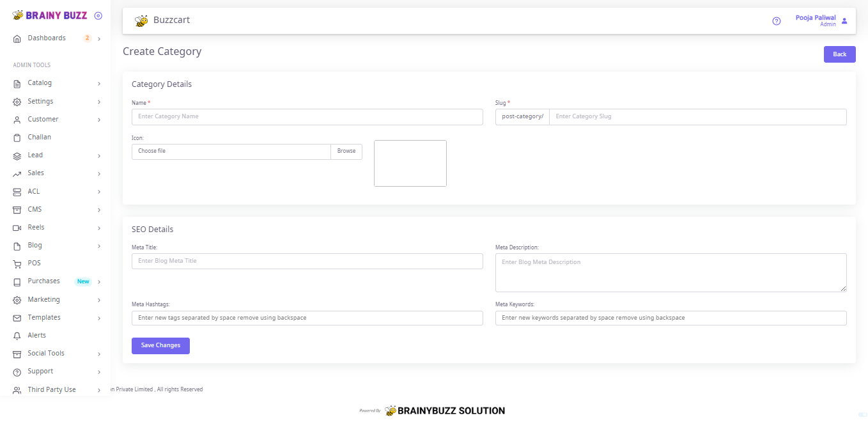Click the Meta Description text area

click(671, 272)
